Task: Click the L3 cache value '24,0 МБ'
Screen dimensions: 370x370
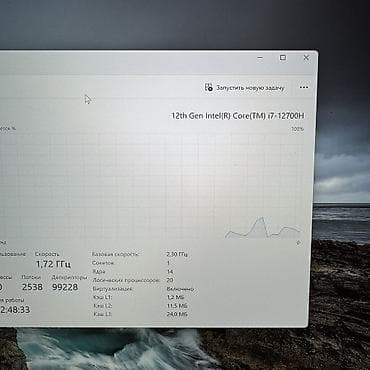Action: (177, 314)
